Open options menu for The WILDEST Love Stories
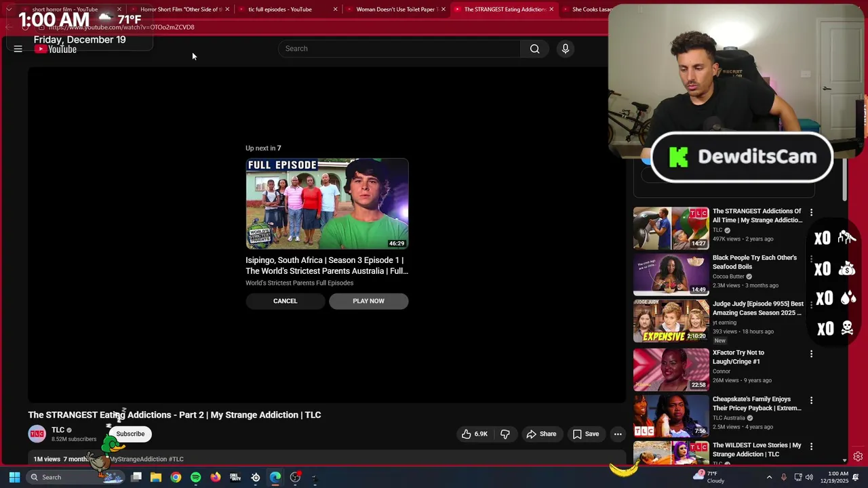Viewport: 868px width, 488px height. point(811,447)
